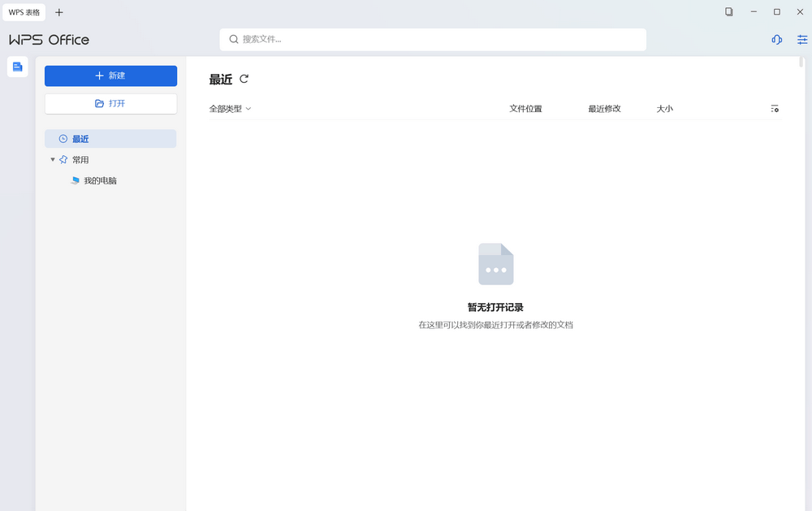Open a new document tab with plus button

[x=58, y=12]
